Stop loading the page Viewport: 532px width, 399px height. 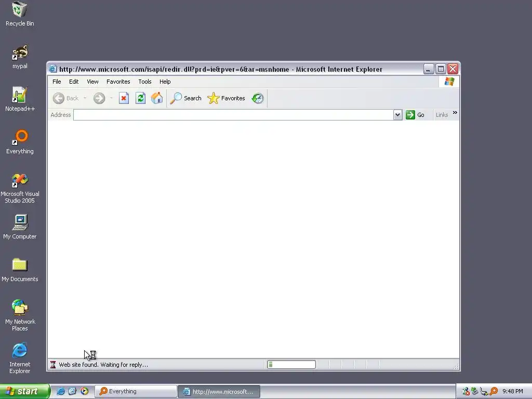coord(124,98)
